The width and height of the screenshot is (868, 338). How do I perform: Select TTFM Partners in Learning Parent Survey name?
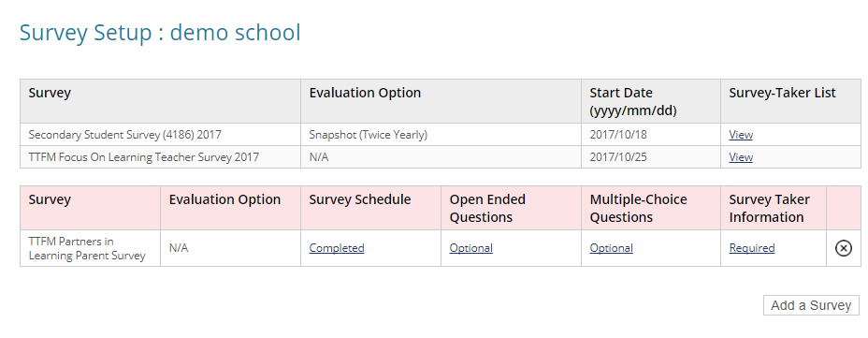pyautogui.click(x=87, y=248)
